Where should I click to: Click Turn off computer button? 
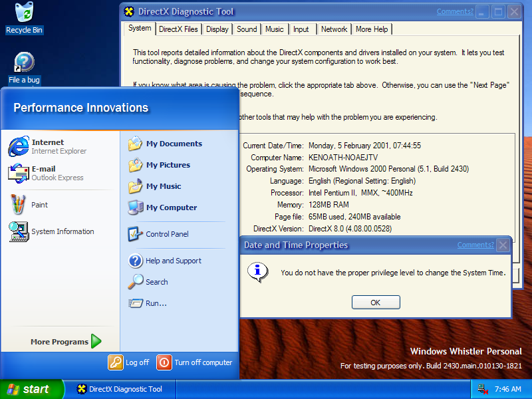click(194, 362)
